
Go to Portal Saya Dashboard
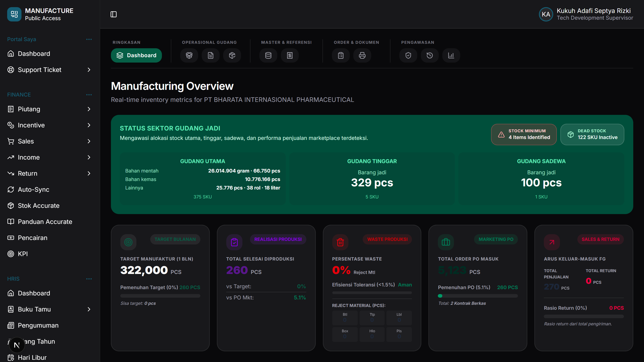click(x=50, y=53)
